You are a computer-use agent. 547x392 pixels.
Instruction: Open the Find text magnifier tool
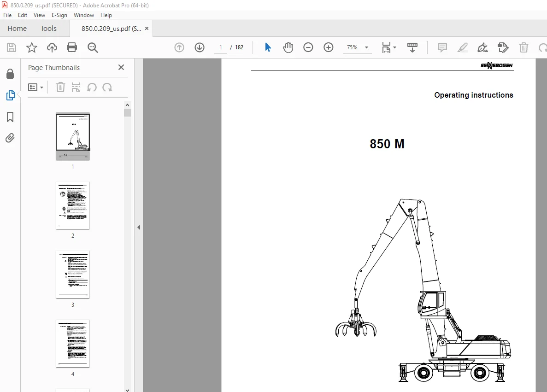(93, 47)
